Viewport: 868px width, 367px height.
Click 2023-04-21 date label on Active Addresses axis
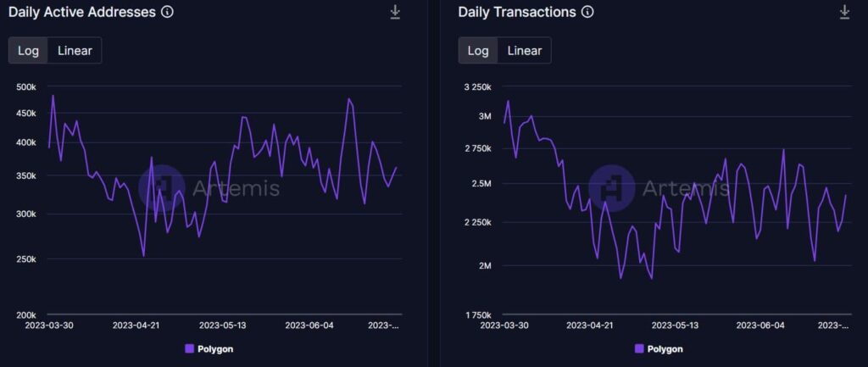tap(135, 325)
